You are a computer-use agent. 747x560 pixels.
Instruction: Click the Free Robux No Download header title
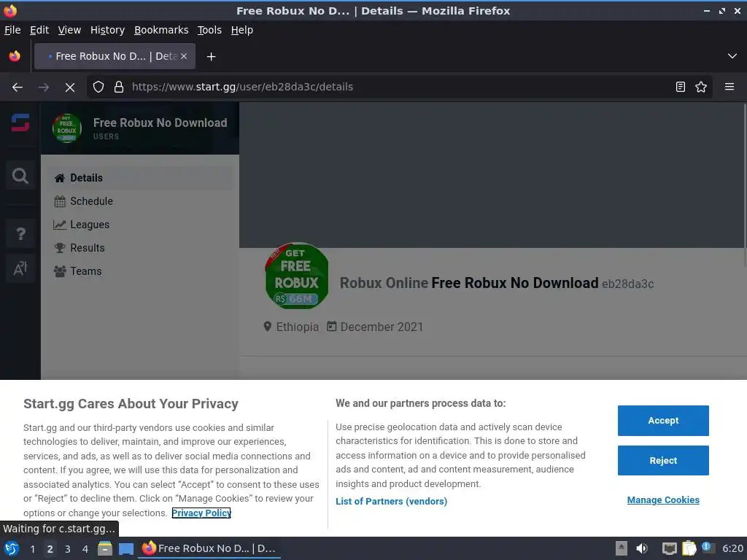[x=160, y=122]
